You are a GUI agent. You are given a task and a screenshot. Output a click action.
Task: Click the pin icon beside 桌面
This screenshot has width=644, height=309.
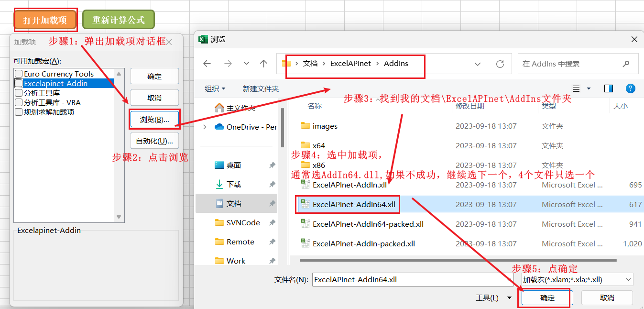272,165
